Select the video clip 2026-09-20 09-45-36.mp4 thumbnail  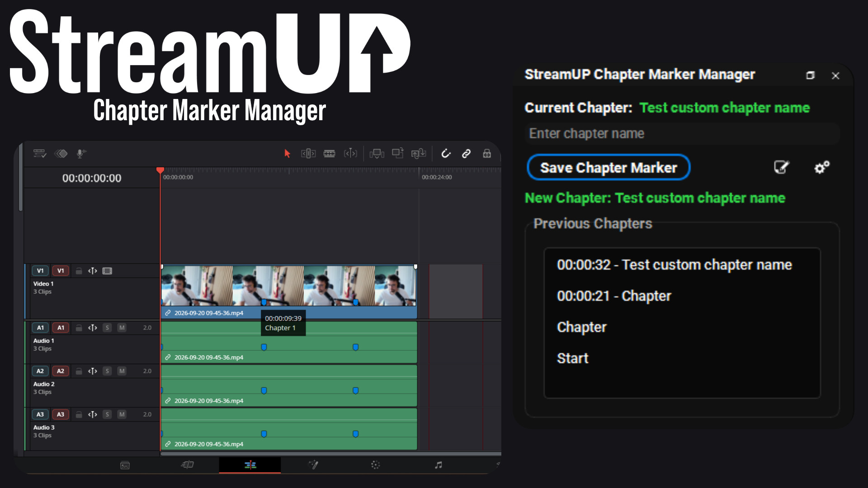coord(289,286)
